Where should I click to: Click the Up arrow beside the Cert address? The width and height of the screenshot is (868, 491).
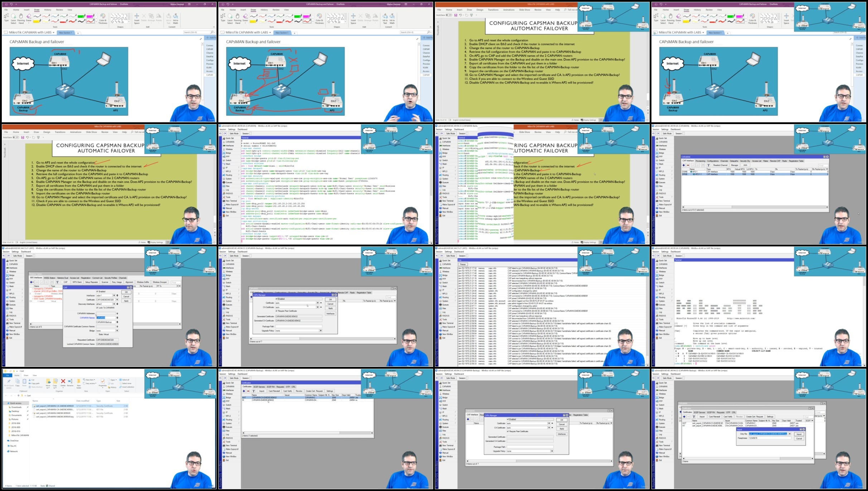pos(18,396)
